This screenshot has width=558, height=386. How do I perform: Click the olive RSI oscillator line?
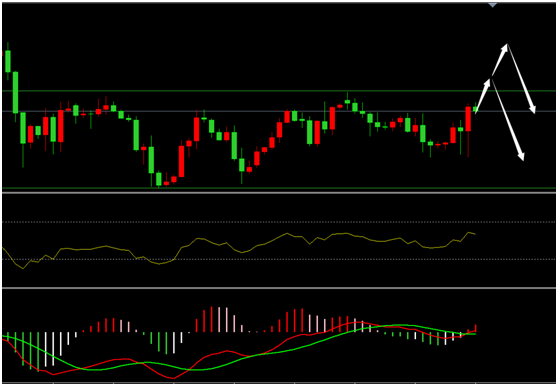[x=239, y=250]
